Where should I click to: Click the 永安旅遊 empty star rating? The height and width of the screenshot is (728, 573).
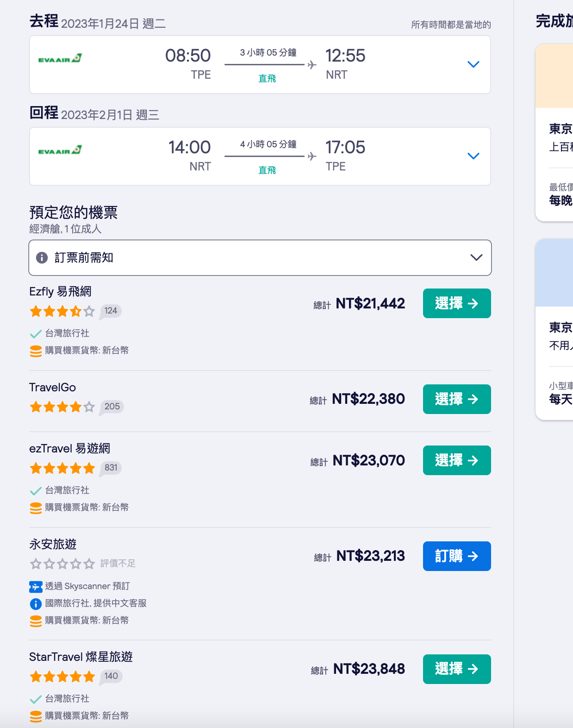62,564
